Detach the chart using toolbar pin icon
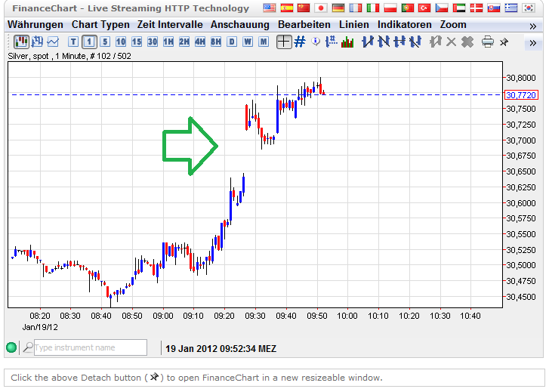 504,42
